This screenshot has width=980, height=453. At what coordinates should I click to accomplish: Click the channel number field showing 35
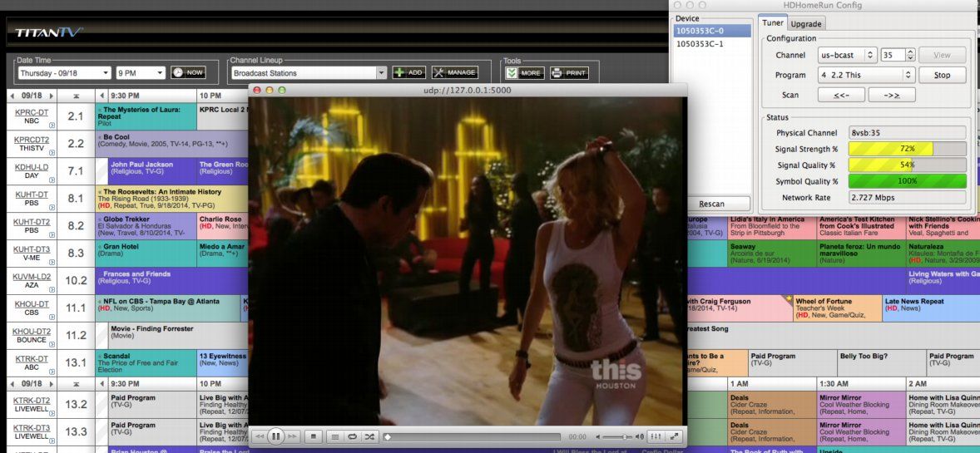(x=893, y=55)
